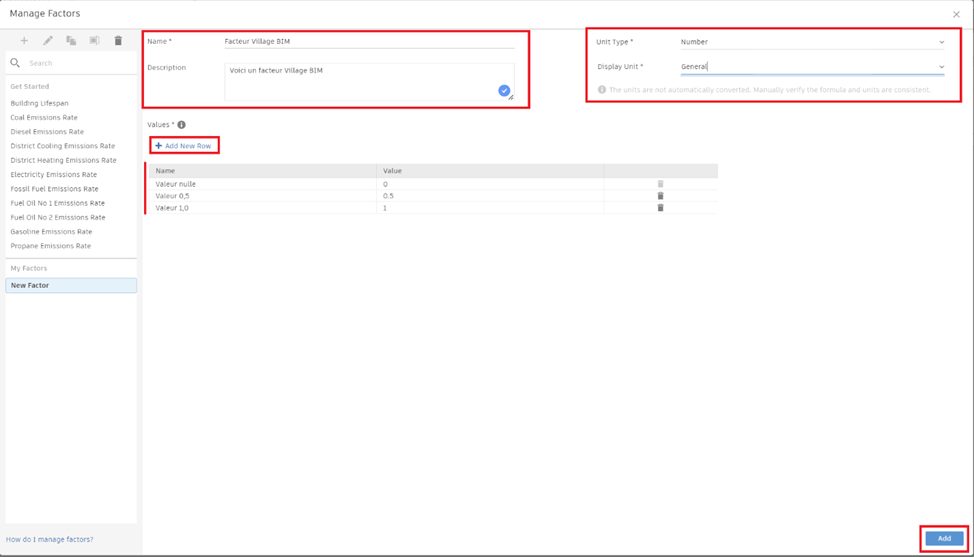
Task: Delete the Valeur 1,0 row
Action: 660,208
